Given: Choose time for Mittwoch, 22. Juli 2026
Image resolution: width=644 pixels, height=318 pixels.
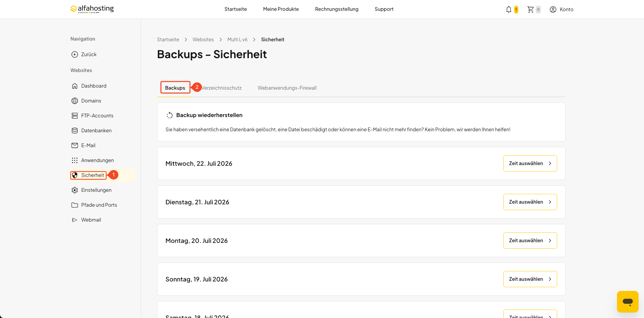Looking at the screenshot, I should [x=530, y=163].
